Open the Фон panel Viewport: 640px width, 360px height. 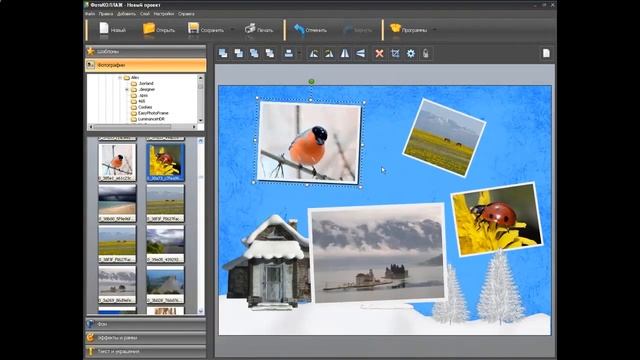(x=146, y=324)
